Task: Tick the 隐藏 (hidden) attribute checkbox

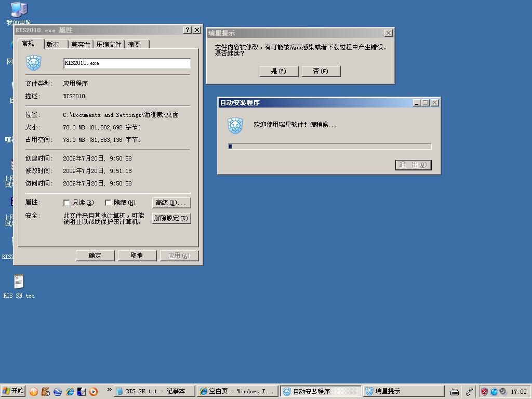Action: click(108, 203)
